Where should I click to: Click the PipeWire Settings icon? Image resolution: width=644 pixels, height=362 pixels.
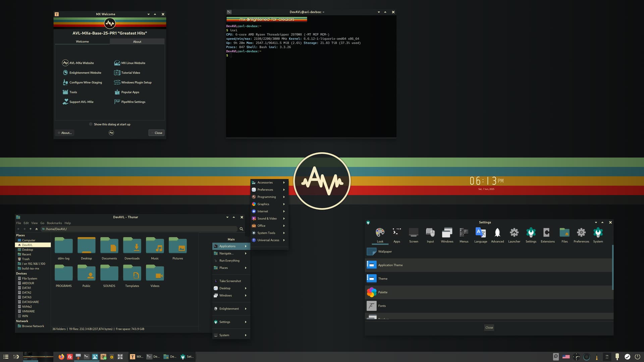(x=117, y=102)
